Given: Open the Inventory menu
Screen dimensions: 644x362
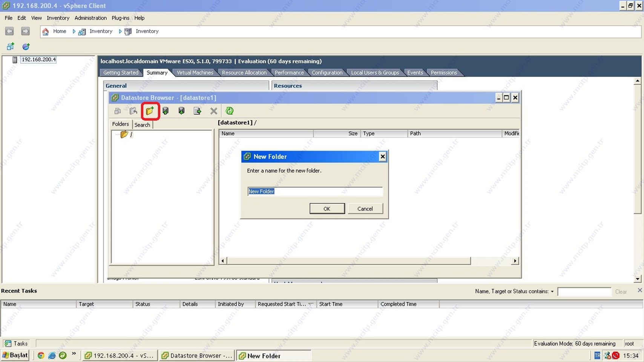Looking at the screenshot, I should [58, 18].
